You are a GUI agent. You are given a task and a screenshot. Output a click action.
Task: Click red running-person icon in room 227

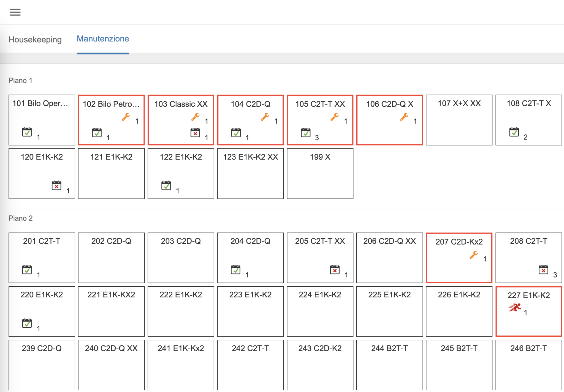[x=515, y=308]
